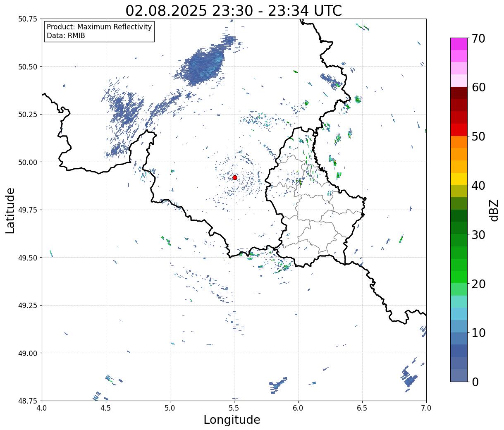The image size is (504, 430).
Task: Click the 6.5 longitude tick label
Action: point(362,408)
